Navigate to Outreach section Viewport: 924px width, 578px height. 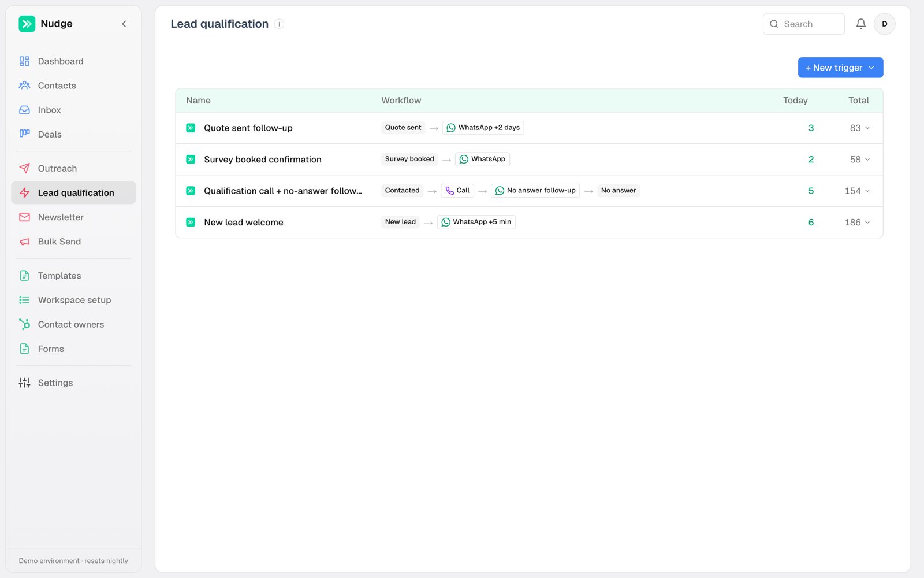click(x=73, y=168)
